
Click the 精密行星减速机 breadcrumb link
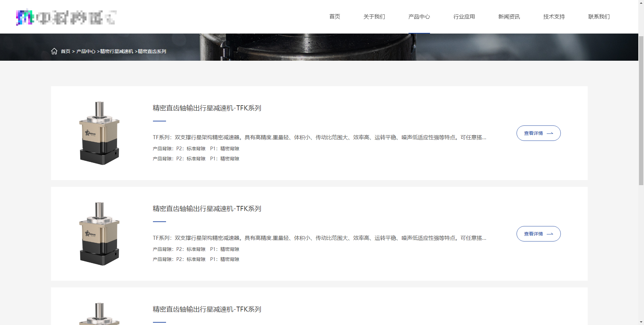(x=117, y=51)
